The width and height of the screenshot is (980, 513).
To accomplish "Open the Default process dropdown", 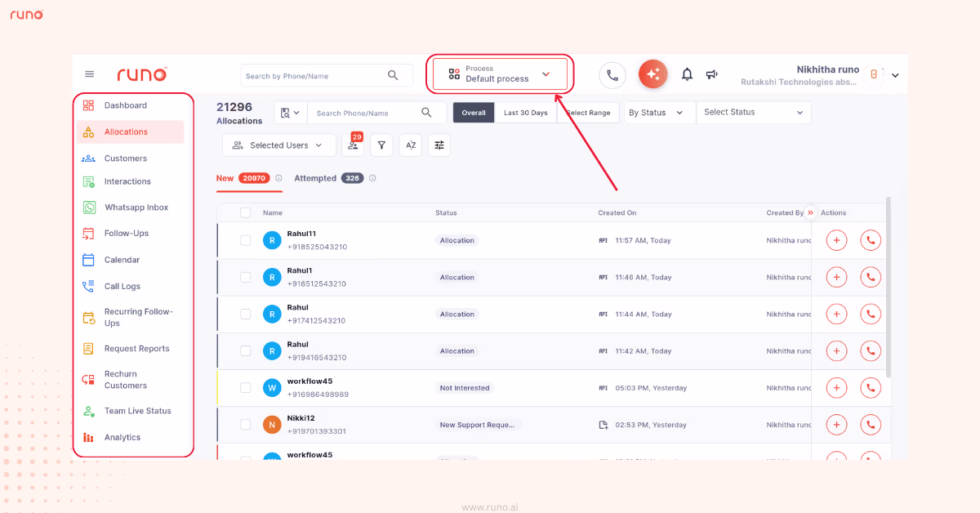I will point(500,73).
